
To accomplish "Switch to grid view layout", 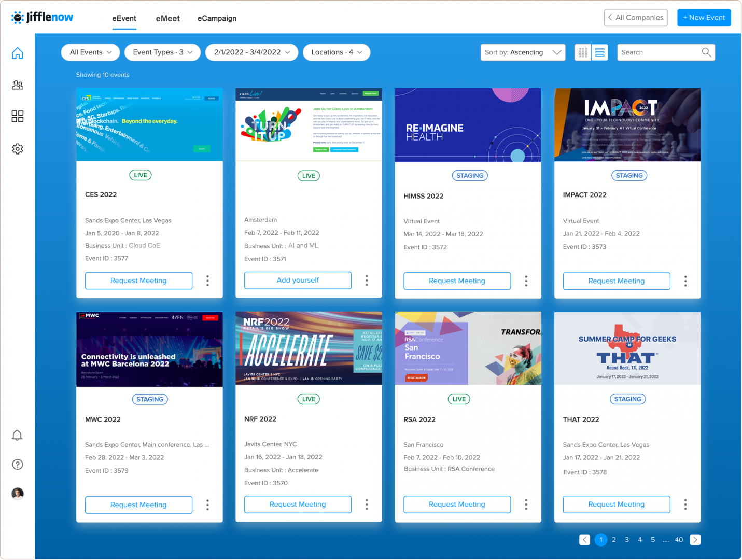I will [x=583, y=52].
